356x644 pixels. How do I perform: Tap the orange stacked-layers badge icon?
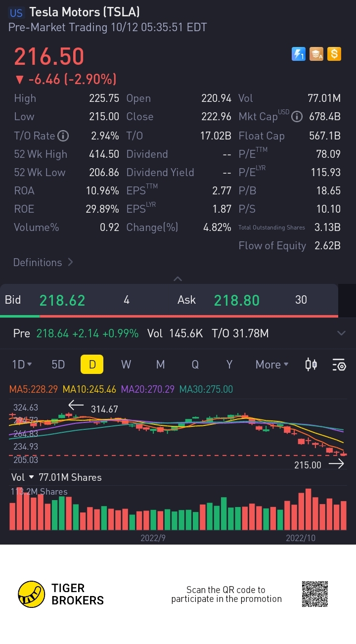316,54
